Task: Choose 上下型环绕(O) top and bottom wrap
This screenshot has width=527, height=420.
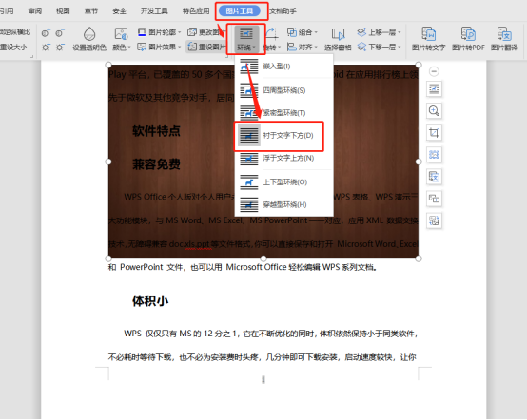Action: click(283, 181)
